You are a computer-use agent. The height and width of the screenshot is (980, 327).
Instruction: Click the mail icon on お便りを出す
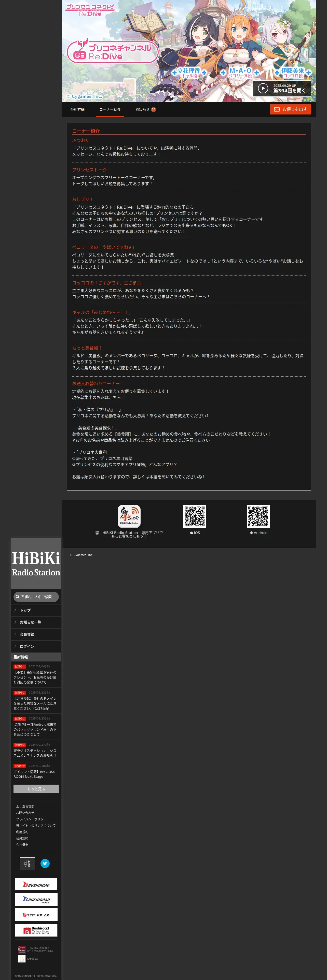point(277,110)
